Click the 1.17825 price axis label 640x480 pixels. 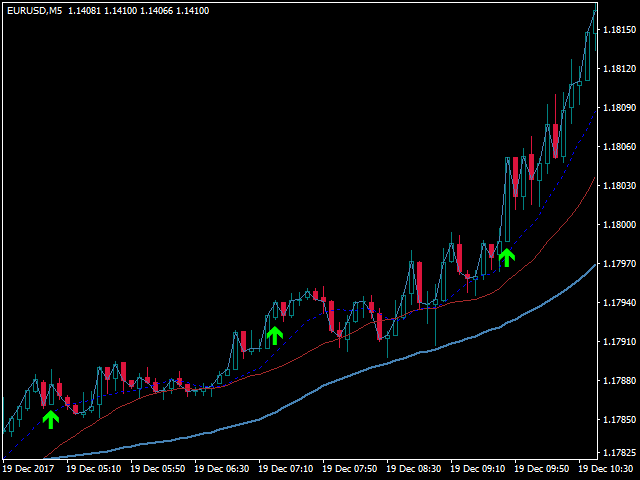619,453
